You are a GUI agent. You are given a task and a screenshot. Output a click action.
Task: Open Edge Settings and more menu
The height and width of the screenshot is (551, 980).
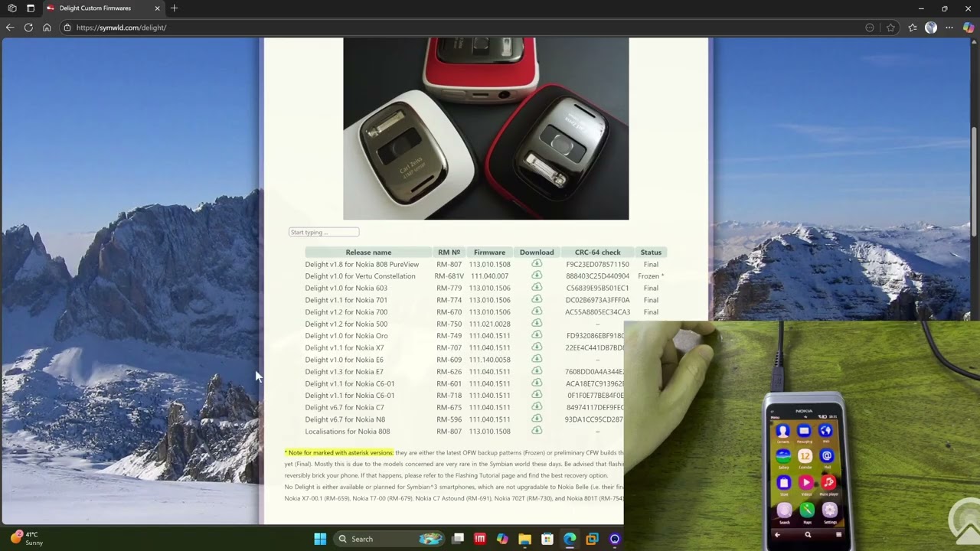tap(949, 28)
